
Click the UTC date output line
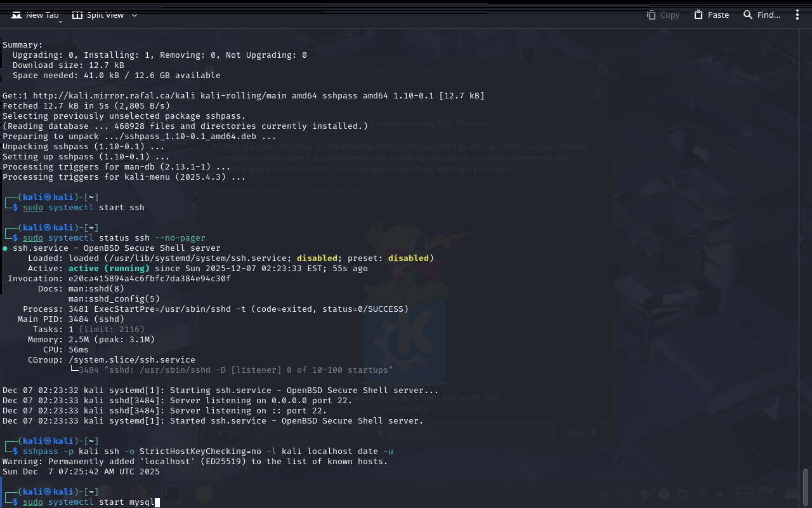[x=81, y=472]
